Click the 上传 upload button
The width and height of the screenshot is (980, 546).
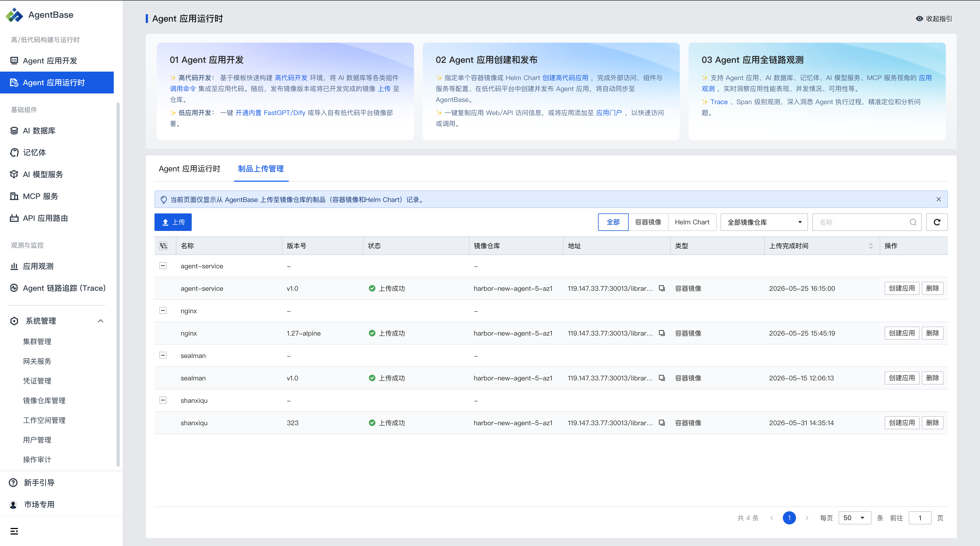(173, 222)
